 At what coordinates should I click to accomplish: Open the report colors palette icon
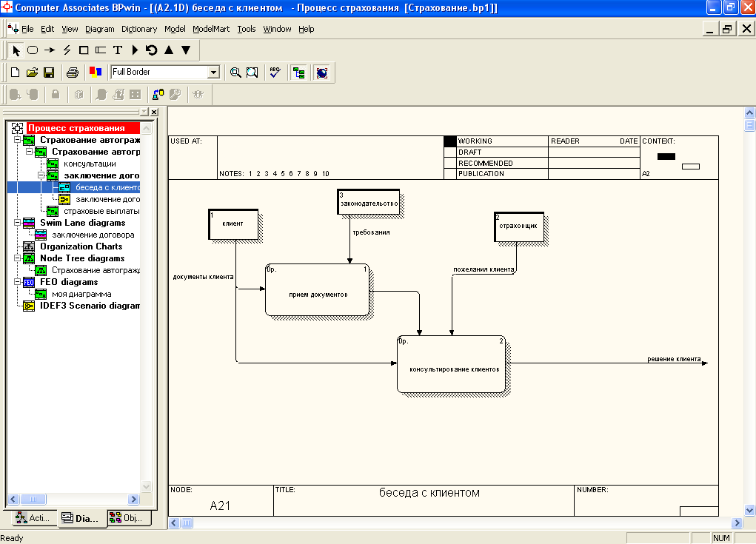click(96, 73)
